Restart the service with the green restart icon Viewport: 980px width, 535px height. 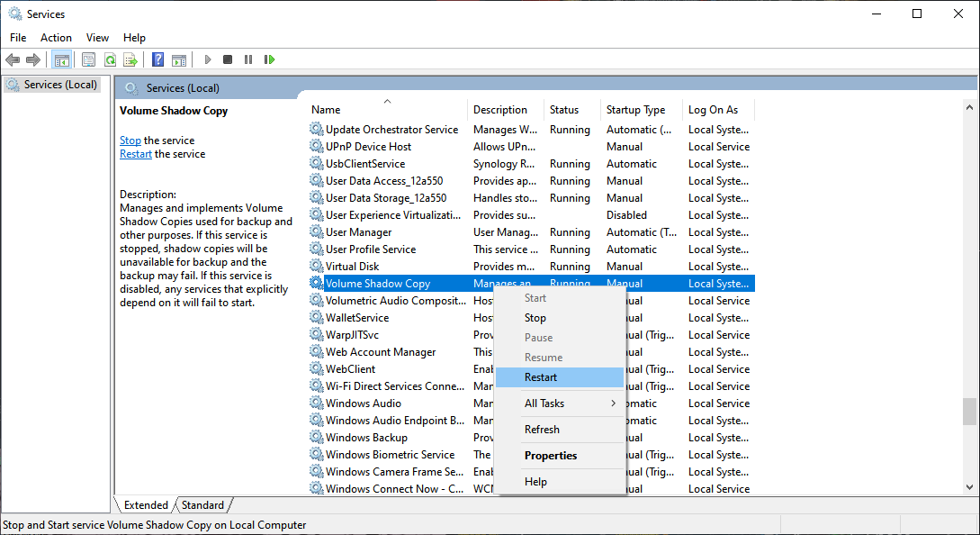[x=269, y=59]
